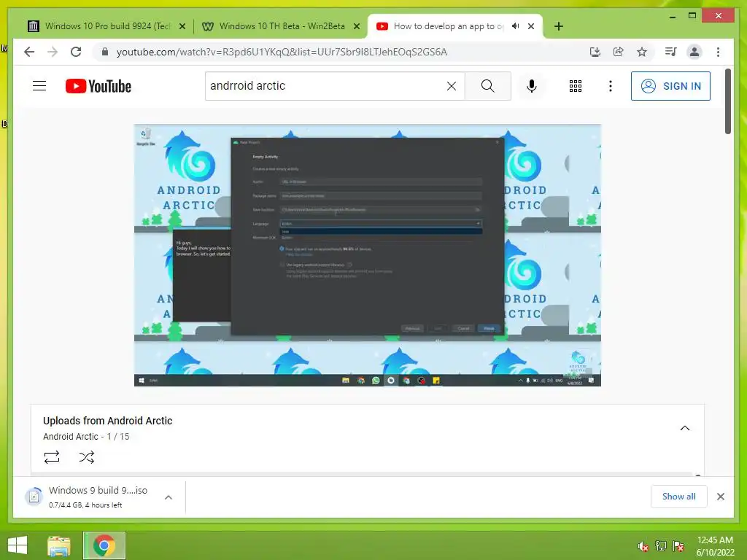This screenshot has height=560, width=747.
Task: Select the How to develop an app tab
Action: 448,26
